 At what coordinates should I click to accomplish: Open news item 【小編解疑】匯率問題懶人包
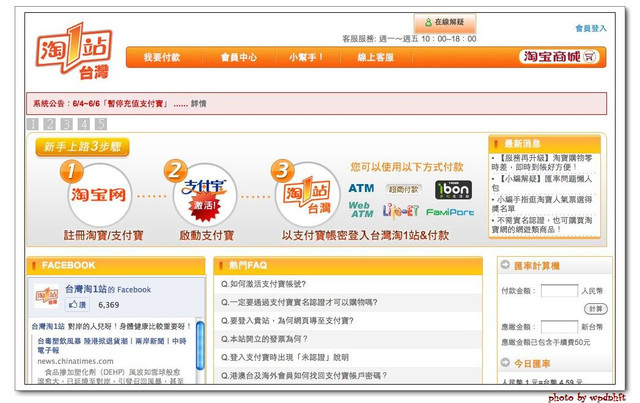[542, 183]
